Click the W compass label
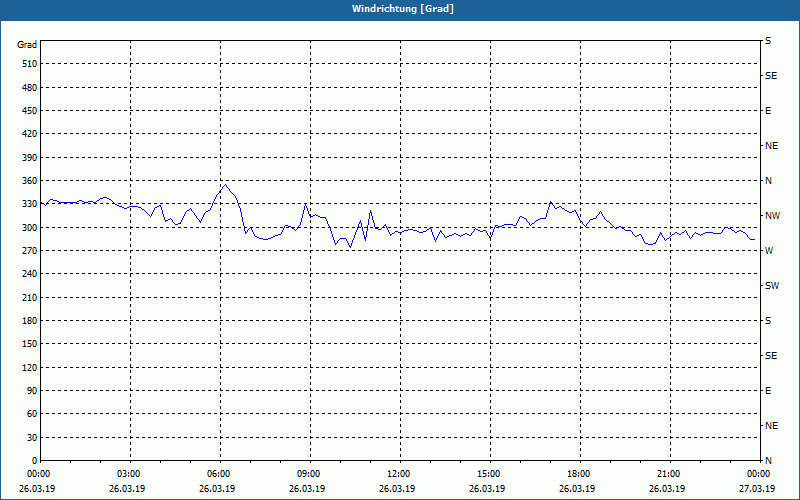 [x=769, y=251]
